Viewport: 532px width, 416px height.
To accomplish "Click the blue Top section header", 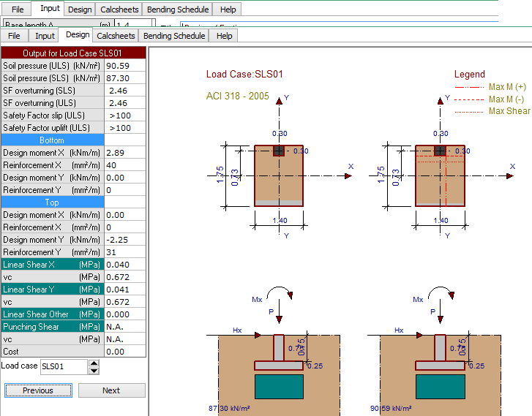I will (53, 203).
